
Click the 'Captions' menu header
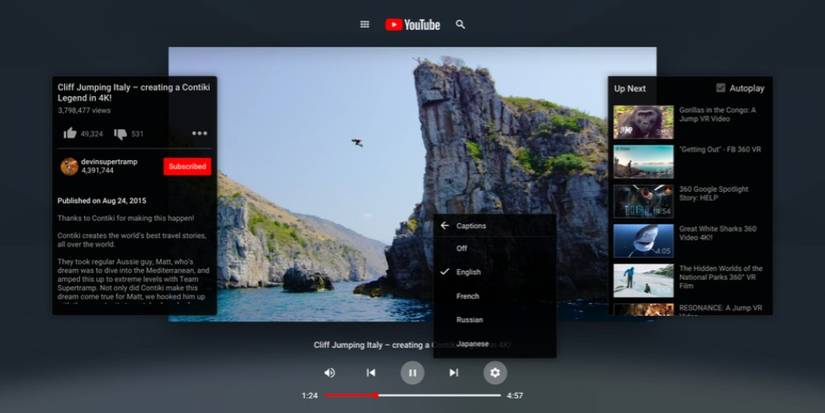[471, 226]
